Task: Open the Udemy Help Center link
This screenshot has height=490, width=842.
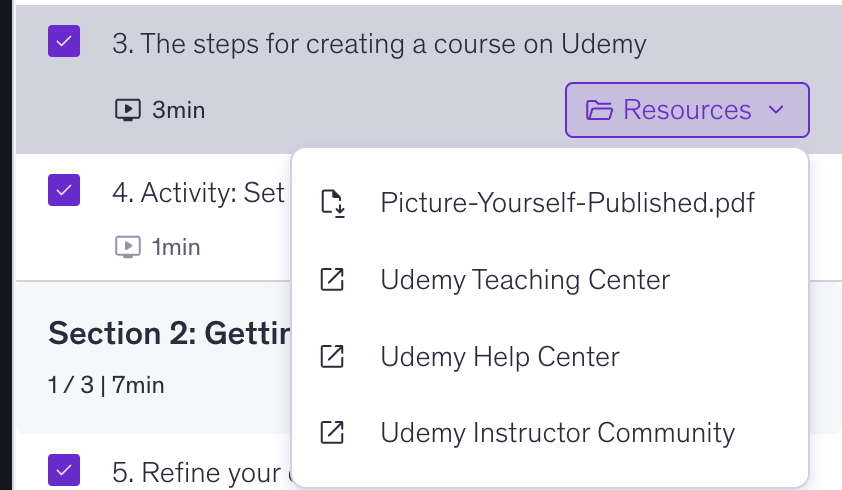Action: [499, 356]
